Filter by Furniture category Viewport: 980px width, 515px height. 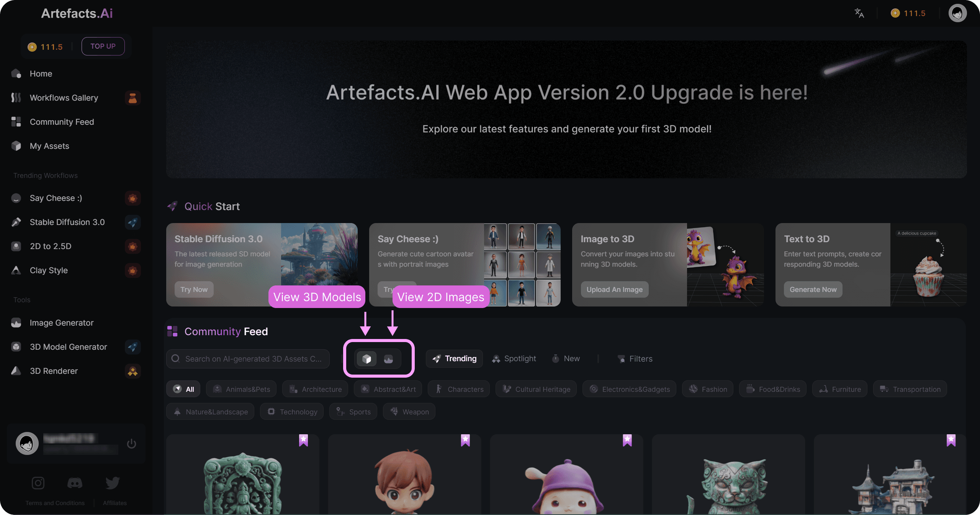coord(840,389)
